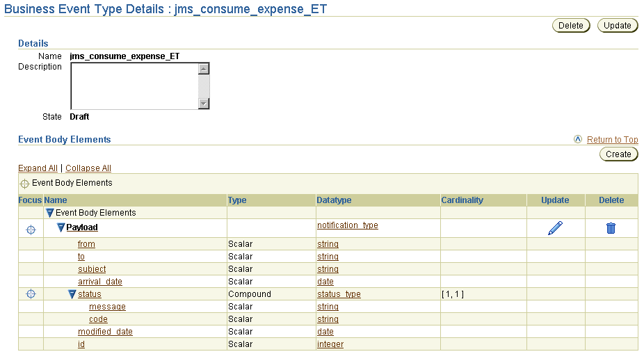Collapse the Event Body Elements tree node

[49, 213]
